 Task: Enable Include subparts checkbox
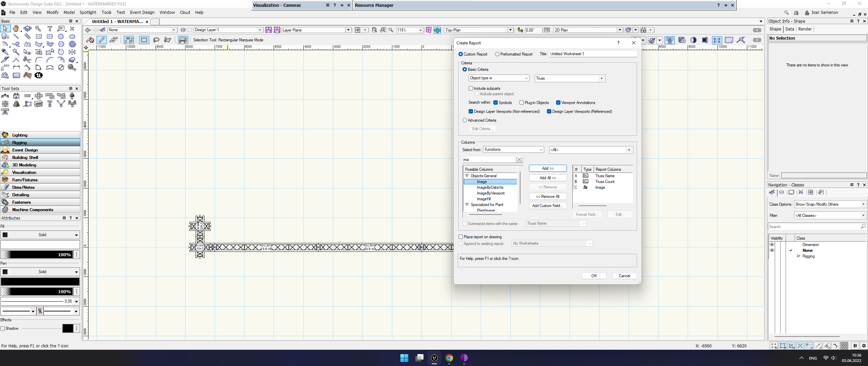pyautogui.click(x=471, y=88)
